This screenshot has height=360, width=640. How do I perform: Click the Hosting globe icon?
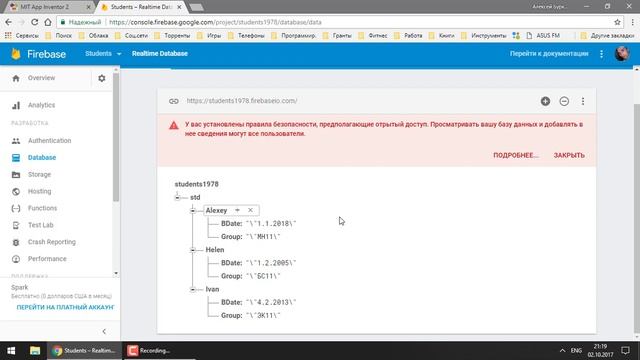pos(16,191)
